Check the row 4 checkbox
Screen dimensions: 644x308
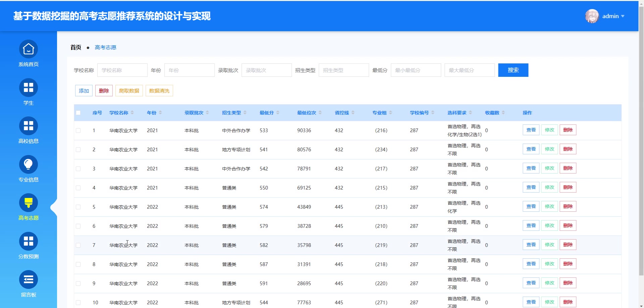(x=78, y=188)
